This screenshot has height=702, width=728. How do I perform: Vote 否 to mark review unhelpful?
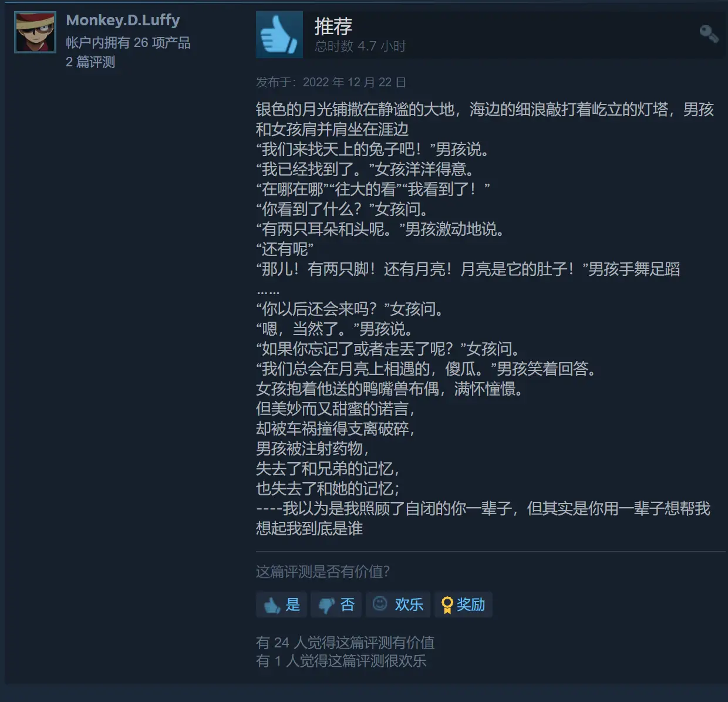point(336,605)
